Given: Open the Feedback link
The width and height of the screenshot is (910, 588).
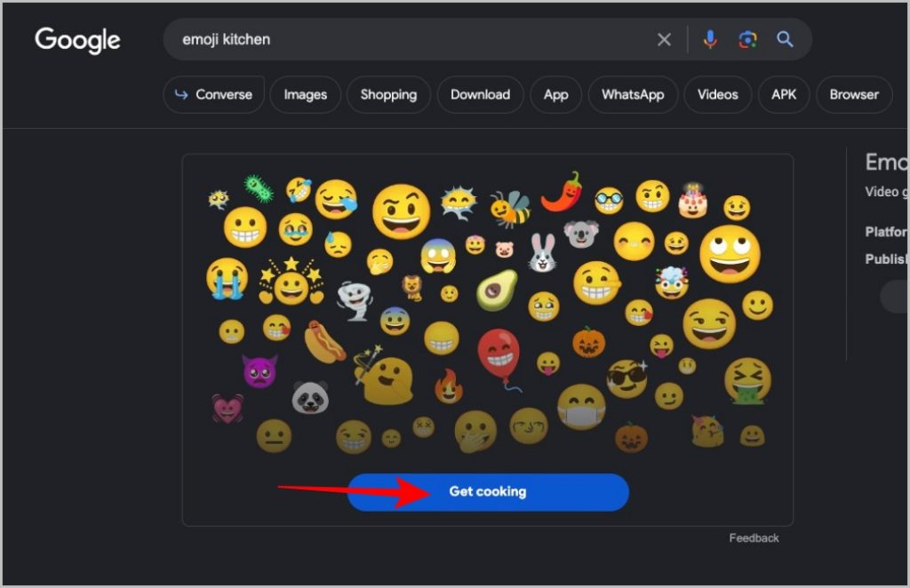Looking at the screenshot, I should (754, 538).
